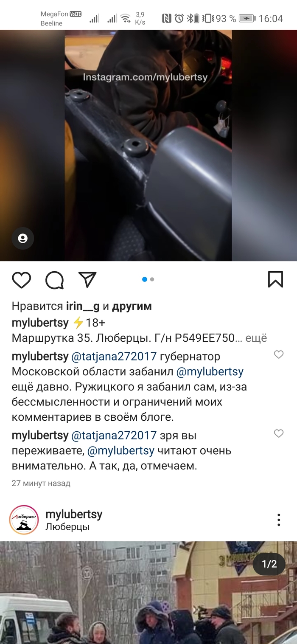
Task: Select the second carousel dot indicator
Action: click(x=152, y=279)
